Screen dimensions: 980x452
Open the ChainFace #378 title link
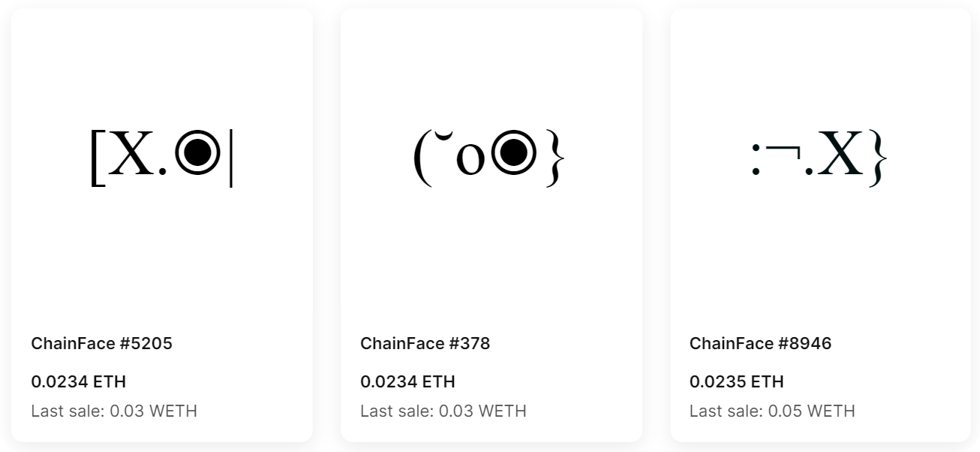point(425,344)
